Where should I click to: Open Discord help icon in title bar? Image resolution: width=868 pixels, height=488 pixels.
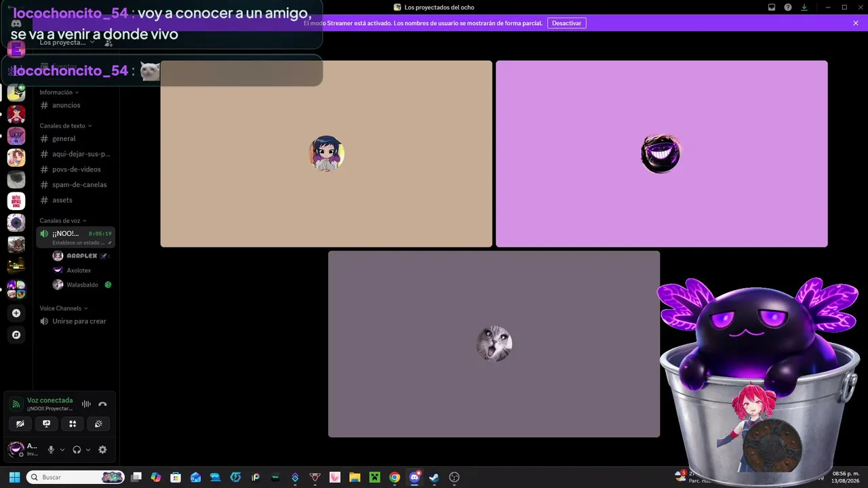pos(788,7)
